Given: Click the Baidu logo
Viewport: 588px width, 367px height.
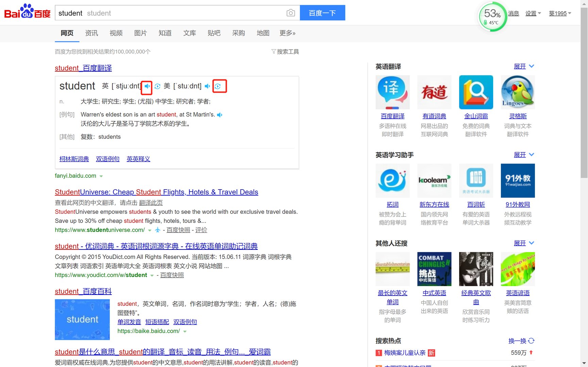Looking at the screenshot, I should point(27,12).
